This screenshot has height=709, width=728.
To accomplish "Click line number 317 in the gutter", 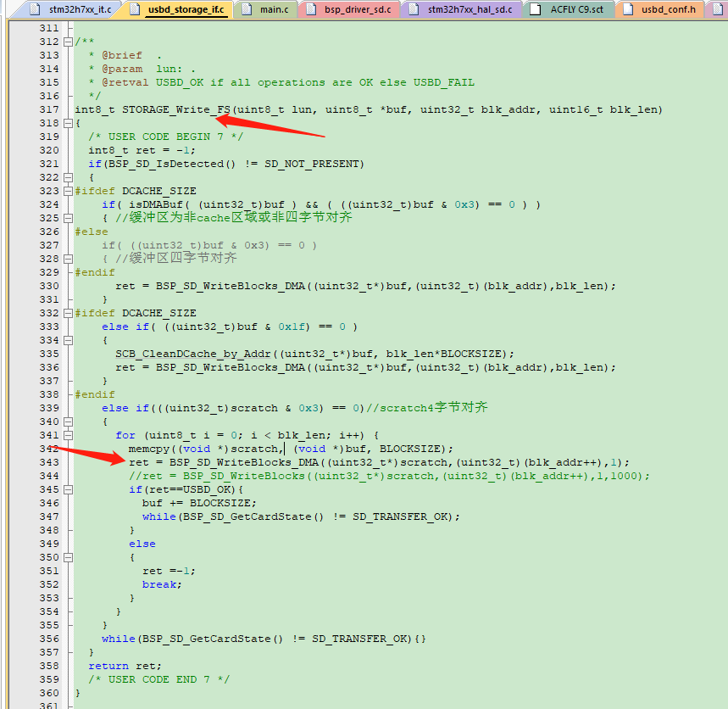I will (x=49, y=109).
